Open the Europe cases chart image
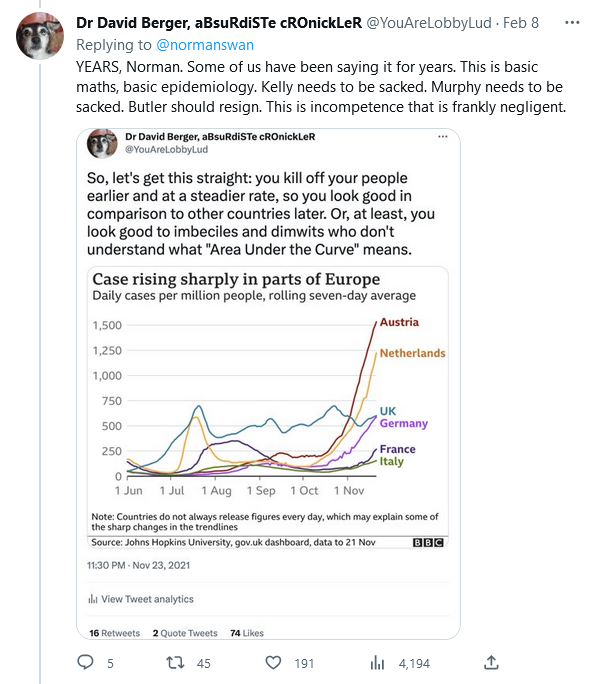The height and width of the screenshot is (684, 598). pyautogui.click(x=268, y=407)
